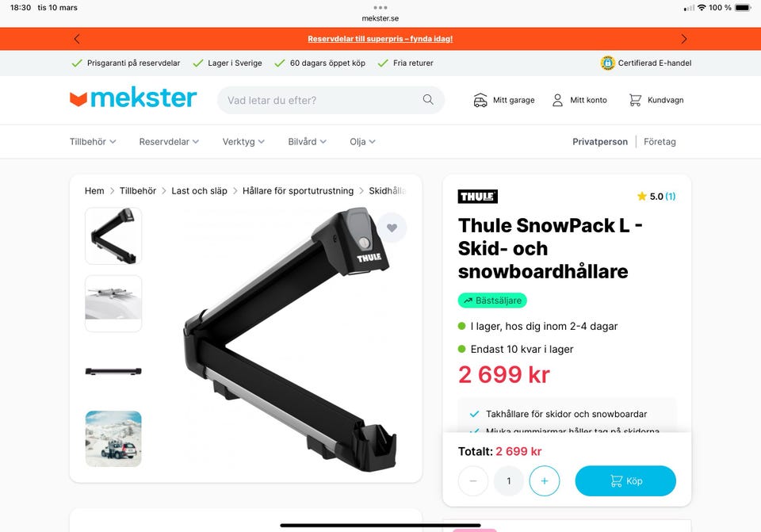Open the Kundvagn shopping cart

tap(656, 100)
